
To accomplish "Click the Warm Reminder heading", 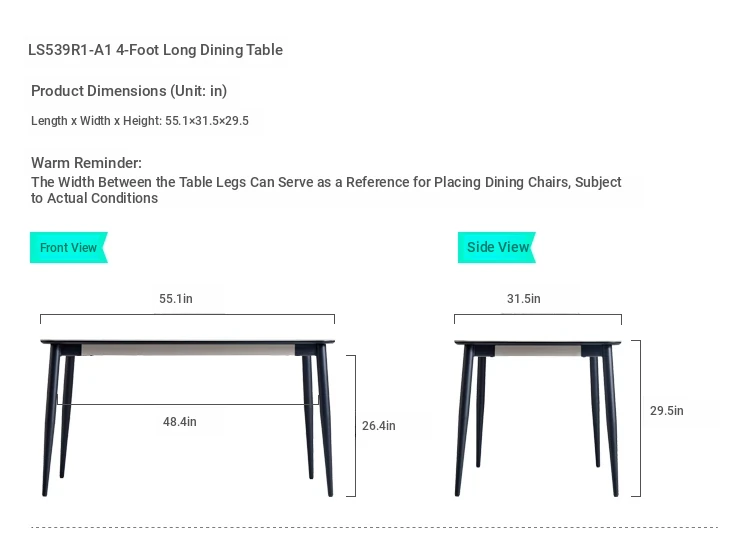I will tap(87, 163).
